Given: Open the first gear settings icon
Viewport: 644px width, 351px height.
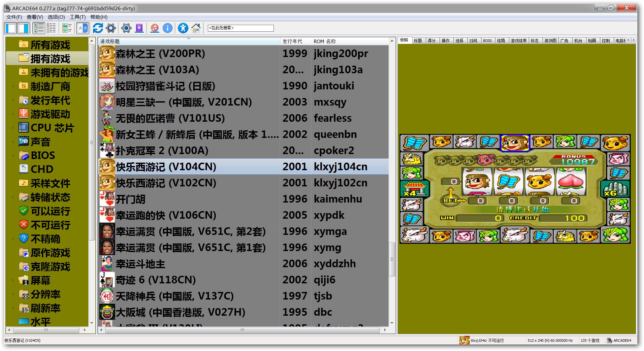Looking at the screenshot, I should pyautogui.click(x=111, y=28).
